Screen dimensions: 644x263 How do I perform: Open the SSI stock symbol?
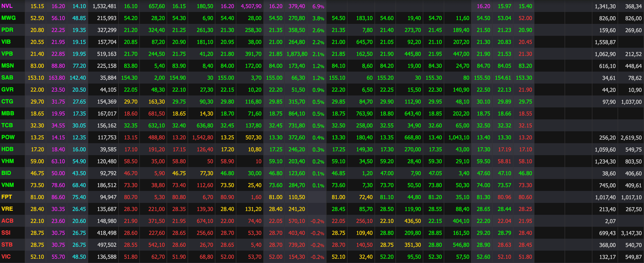6,233
